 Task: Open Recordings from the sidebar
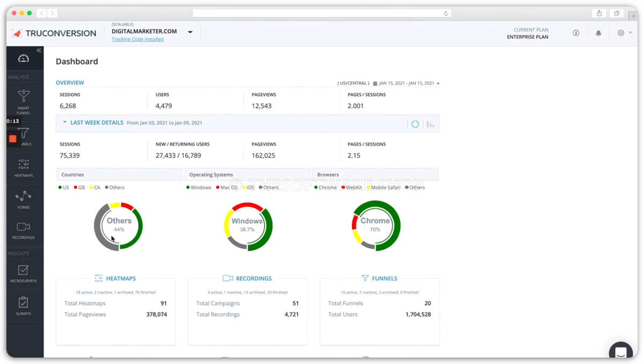(x=24, y=231)
